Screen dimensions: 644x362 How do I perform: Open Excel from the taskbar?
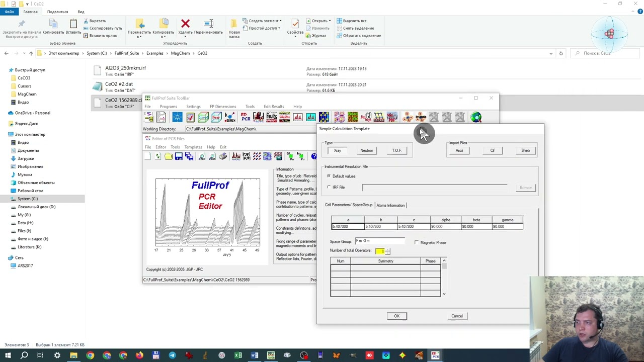tap(238, 355)
